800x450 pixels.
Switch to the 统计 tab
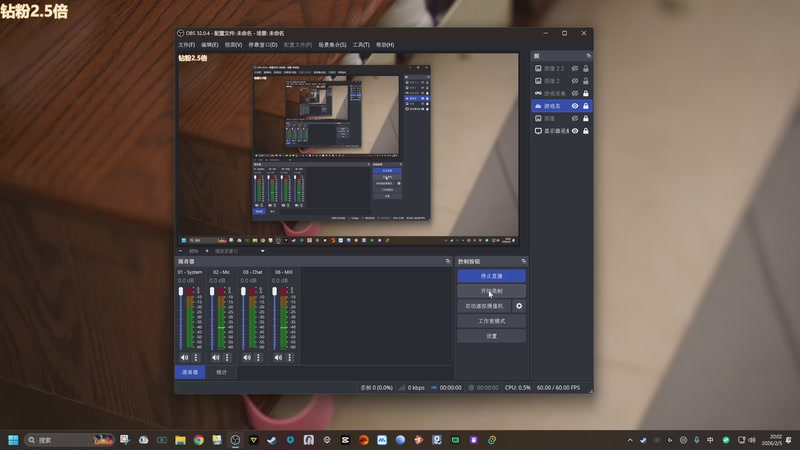pyautogui.click(x=221, y=372)
